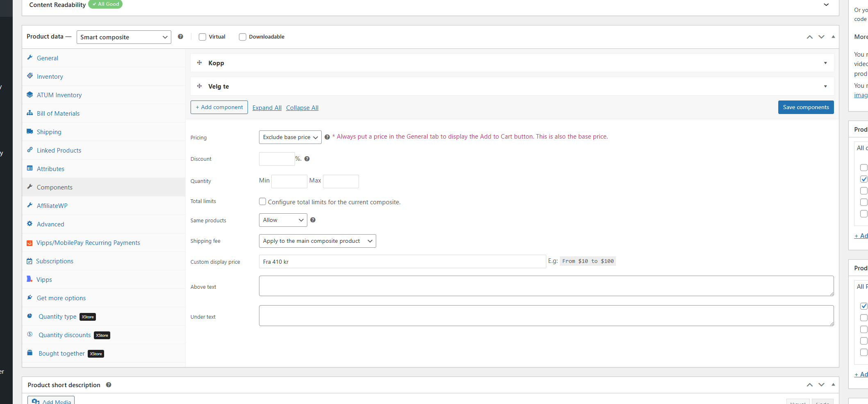Enable the Virtual checkbox
The image size is (868, 404).
(202, 37)
